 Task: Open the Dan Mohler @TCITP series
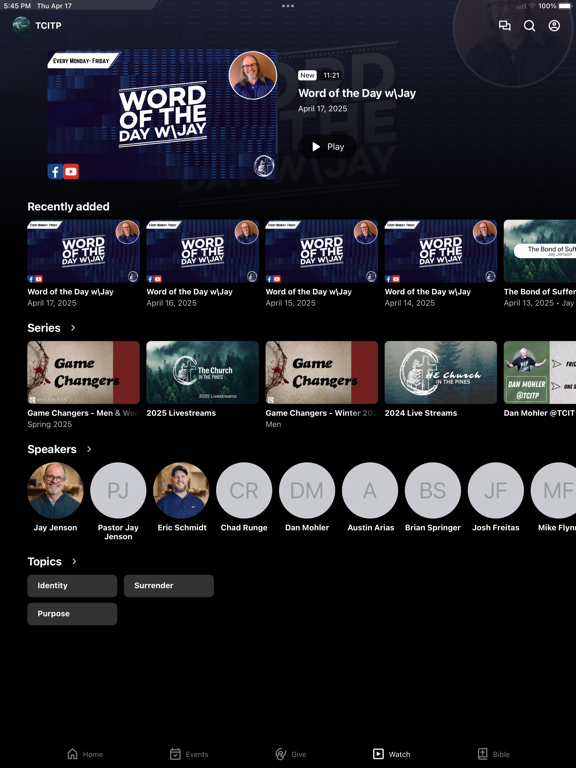[540, 373]
